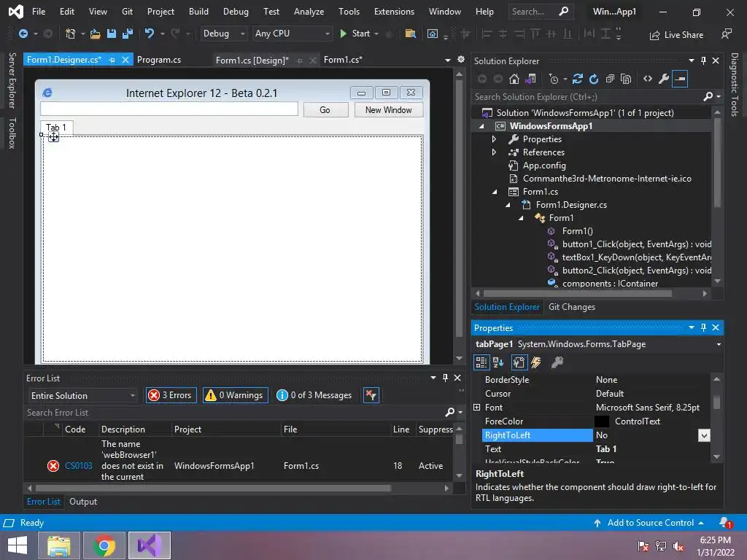This screenshot has width=747, height=560.
Task: Open File Explorer from the taskbar
Action: 58,545
